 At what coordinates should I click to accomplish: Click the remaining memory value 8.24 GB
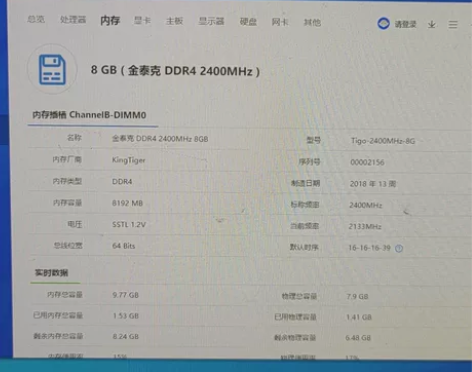(x=126, y=336)
